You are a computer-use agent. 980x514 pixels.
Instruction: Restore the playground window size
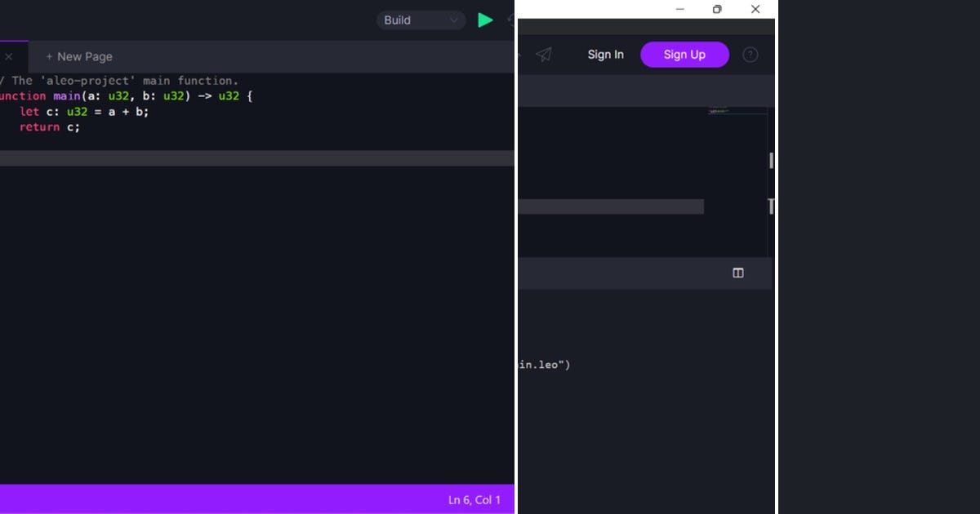[716, 9]
